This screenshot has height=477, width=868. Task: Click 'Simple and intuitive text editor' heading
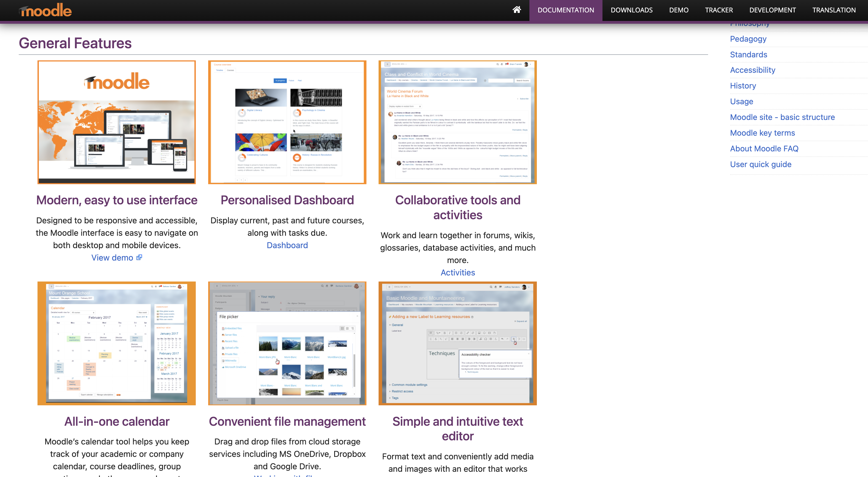point(458,429)
